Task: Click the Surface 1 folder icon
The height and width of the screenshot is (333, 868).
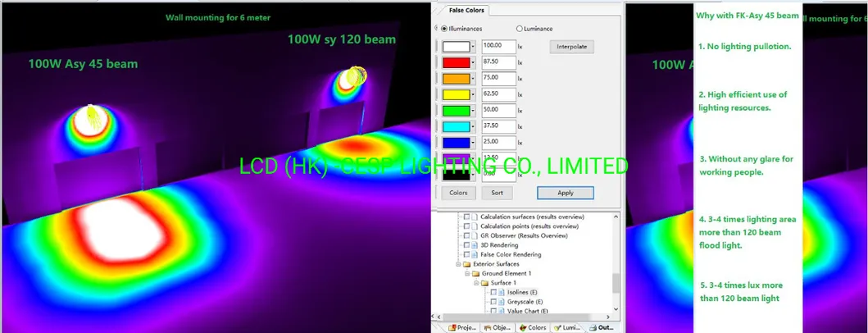Action: (x=484, y=283)
